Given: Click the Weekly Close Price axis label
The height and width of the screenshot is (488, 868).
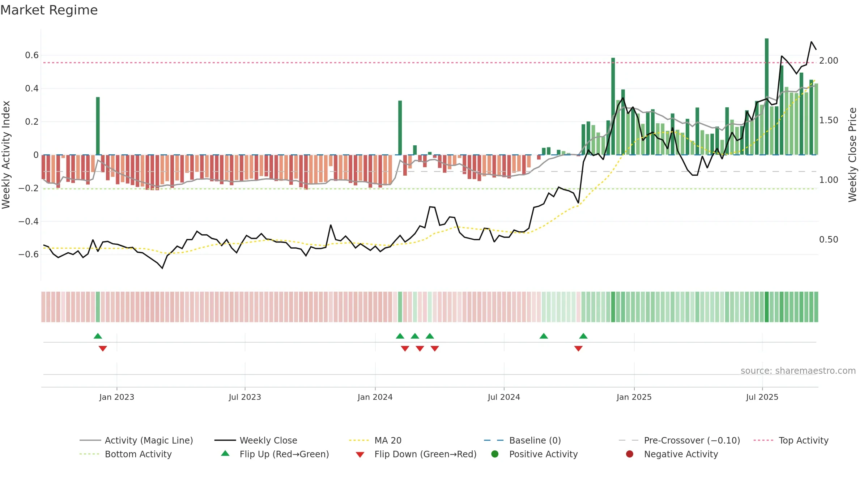Looking at the screenshot, I should (852, 155).
